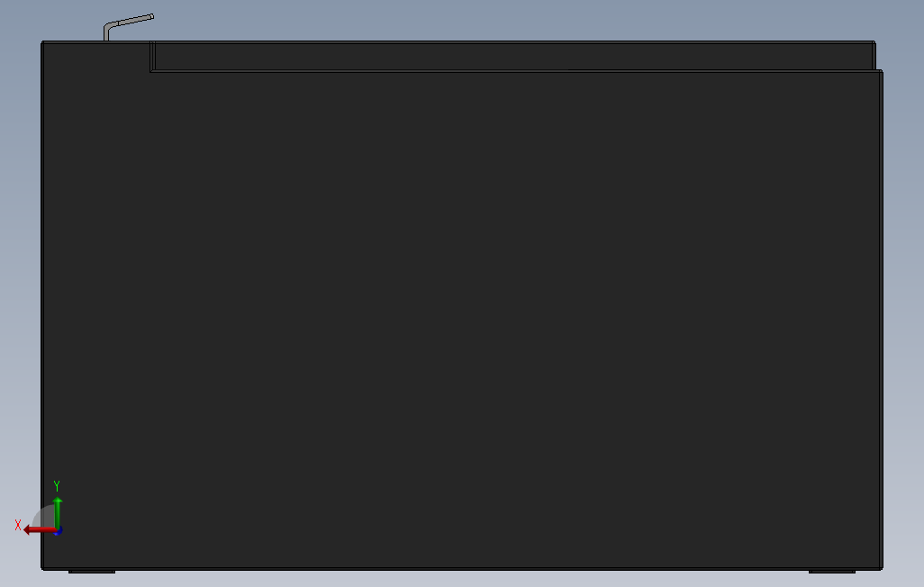Click the green Y axis arrow
924x587 pixels.
pyautogui.click(x=57, y=512)
